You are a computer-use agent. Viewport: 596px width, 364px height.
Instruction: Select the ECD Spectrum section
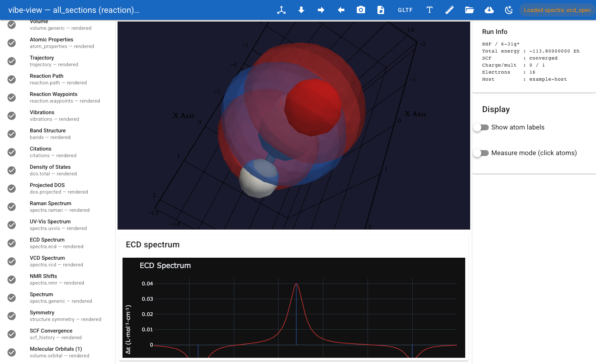(x=58, y=243)
